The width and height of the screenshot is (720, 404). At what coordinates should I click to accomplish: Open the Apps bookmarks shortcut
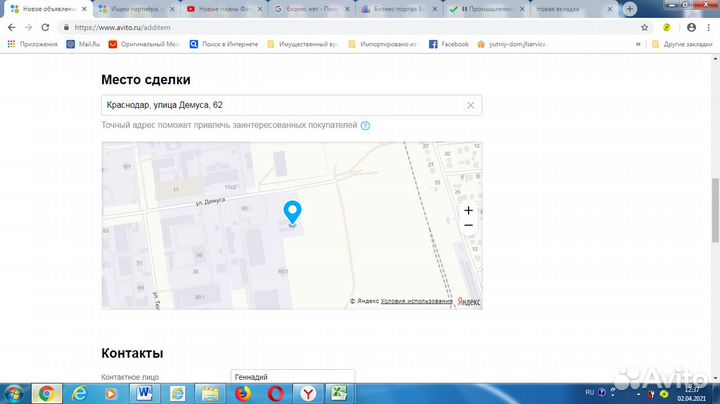pos(32,44)
